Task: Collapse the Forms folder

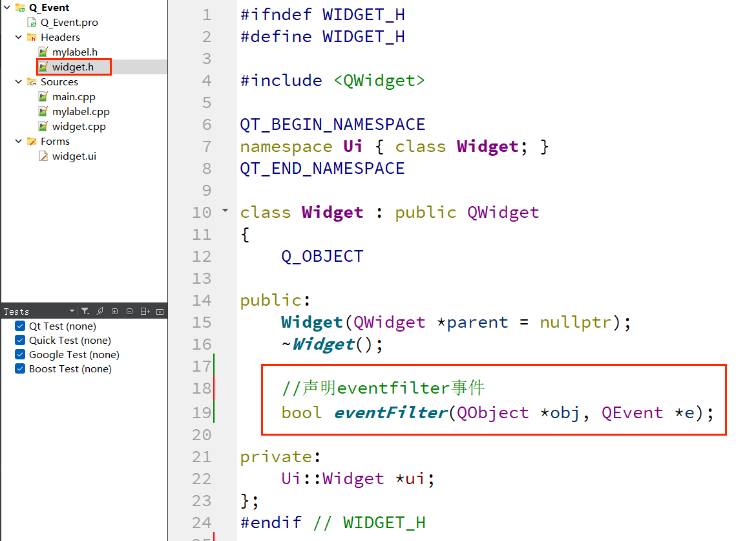Action: 19,142
